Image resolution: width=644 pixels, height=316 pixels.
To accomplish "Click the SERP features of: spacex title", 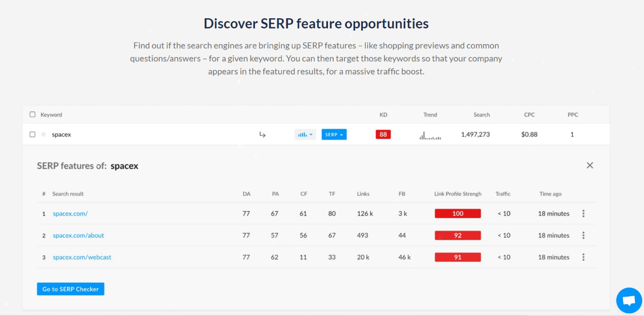I will coord(87,166).
